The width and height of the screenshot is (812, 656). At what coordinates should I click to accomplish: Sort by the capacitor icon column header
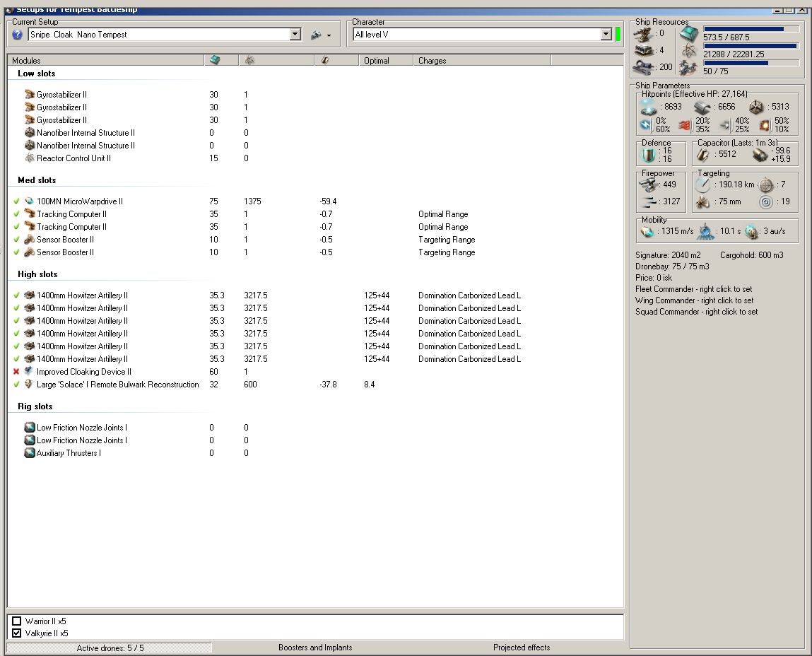[x=336, y=61]
